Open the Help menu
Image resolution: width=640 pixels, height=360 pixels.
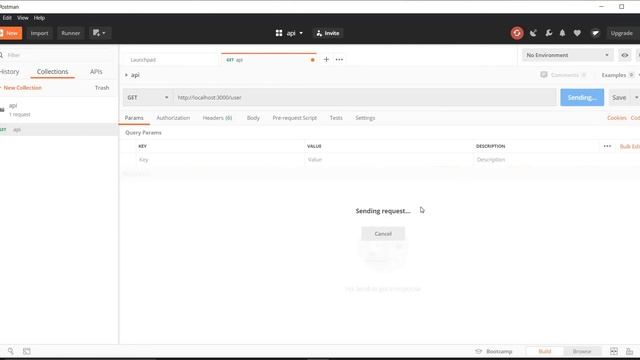[39, 18]
